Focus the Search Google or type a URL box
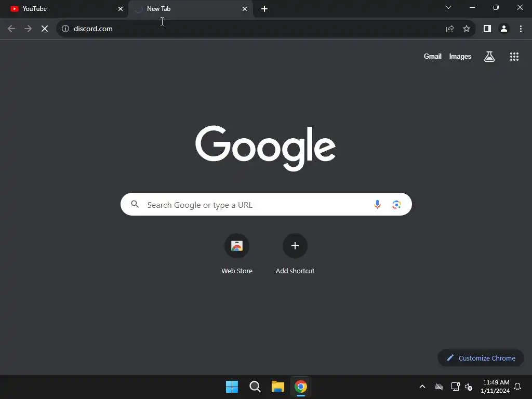This screenshot has height=399, width=532. (x=266, y=204)
